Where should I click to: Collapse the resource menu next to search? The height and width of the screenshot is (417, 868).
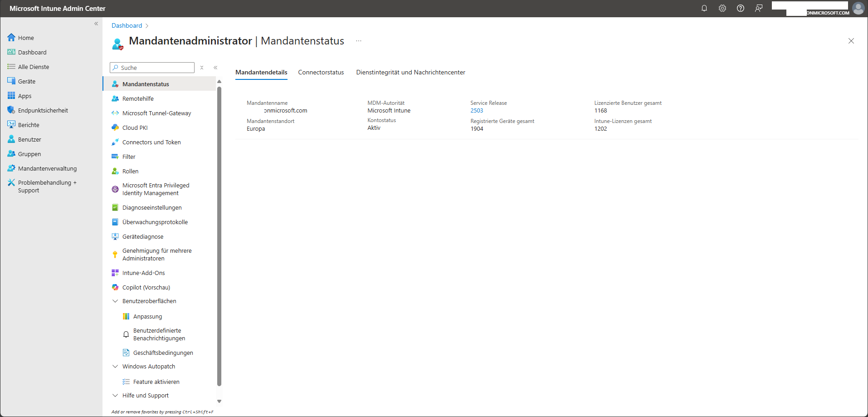tap(215, 68)
